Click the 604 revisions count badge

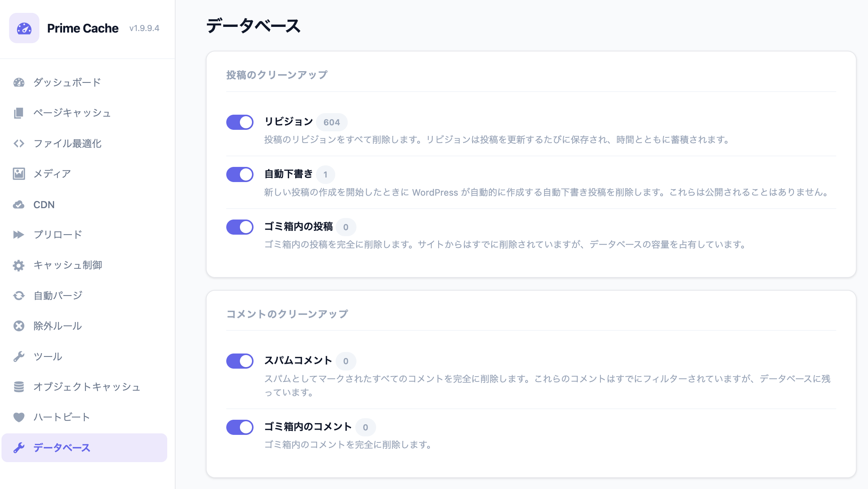click(x=332, y=122)
